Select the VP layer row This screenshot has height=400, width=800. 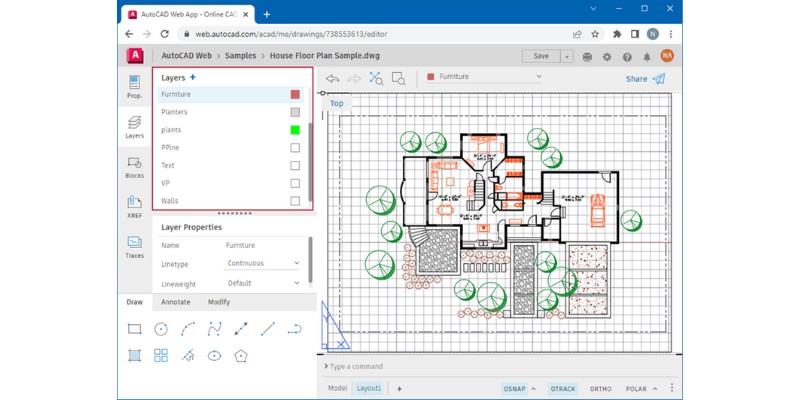pyautogui.click(x=231, y=183)
